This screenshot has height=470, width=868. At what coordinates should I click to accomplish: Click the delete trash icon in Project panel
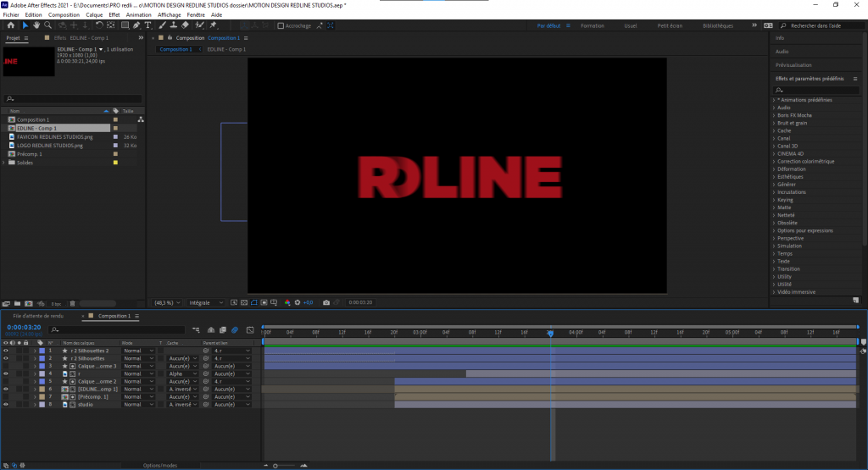point(73,303)
